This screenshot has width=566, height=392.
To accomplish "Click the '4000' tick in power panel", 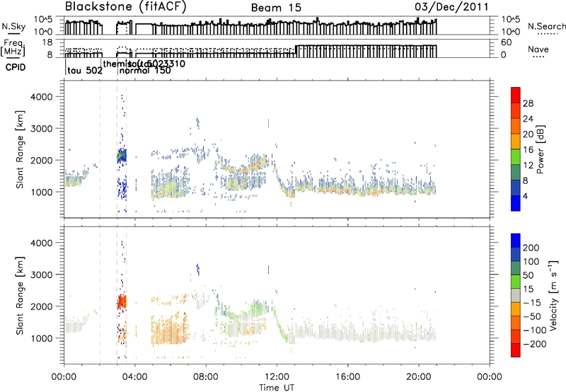I will coord(41,97).
